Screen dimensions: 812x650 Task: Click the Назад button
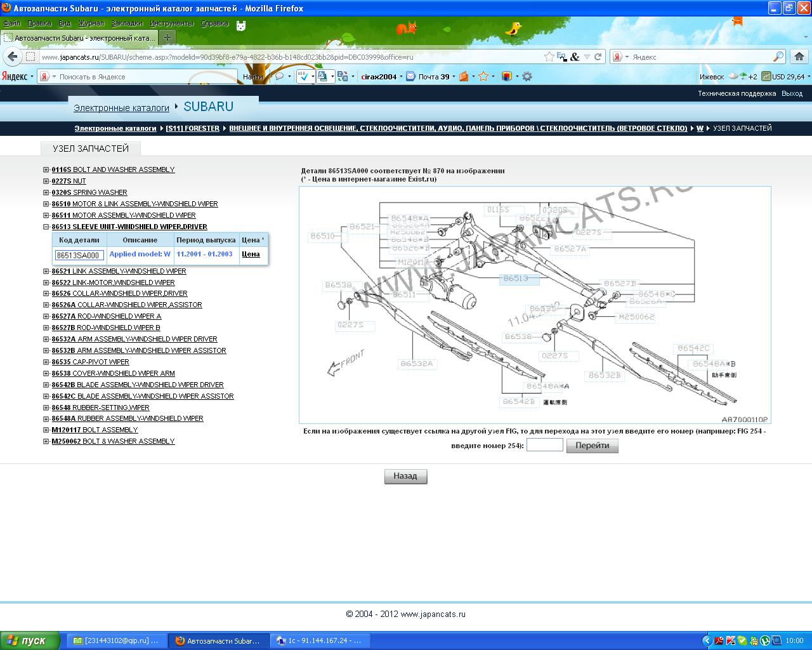click(405, 476)
